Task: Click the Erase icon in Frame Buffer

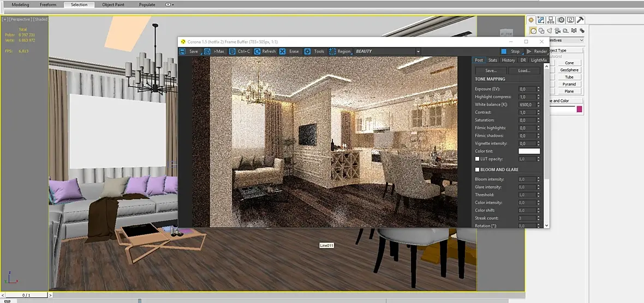Action: tap(282, 51)
